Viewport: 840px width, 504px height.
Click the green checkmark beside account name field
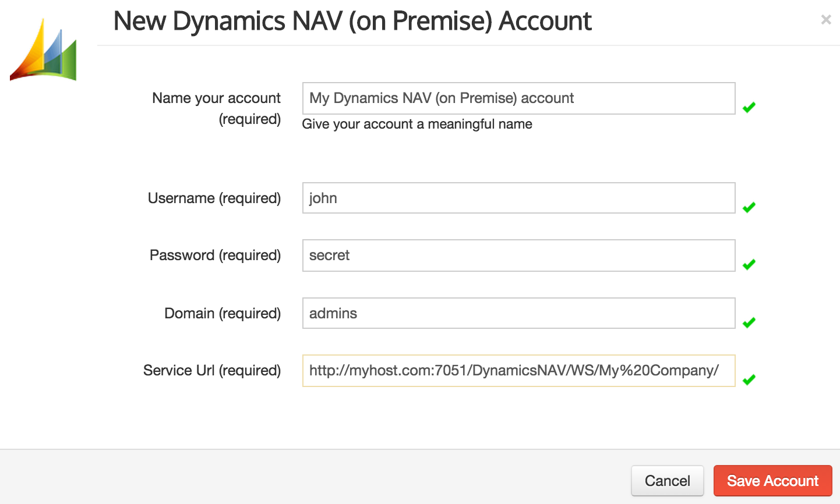pyautogui.click(x=749, y=107)
